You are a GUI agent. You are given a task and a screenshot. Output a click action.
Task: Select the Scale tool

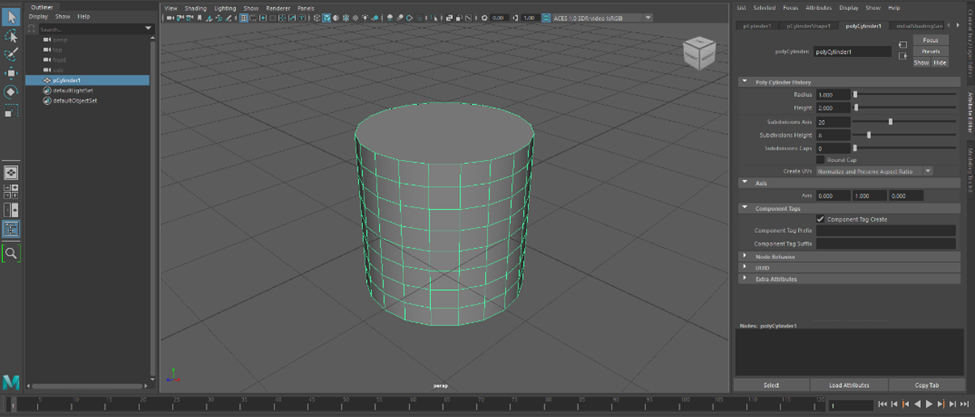[x=11, y=112]
